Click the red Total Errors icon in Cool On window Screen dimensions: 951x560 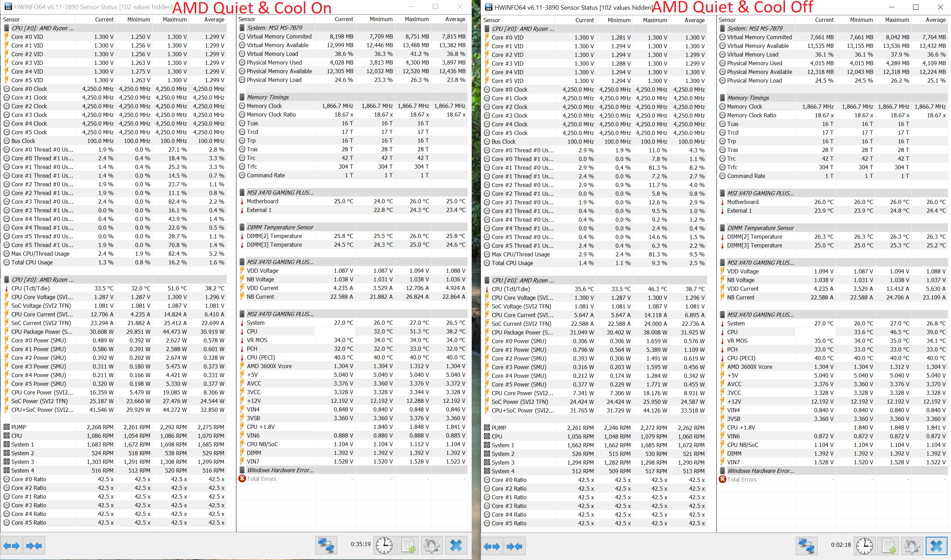coord(242,478)
